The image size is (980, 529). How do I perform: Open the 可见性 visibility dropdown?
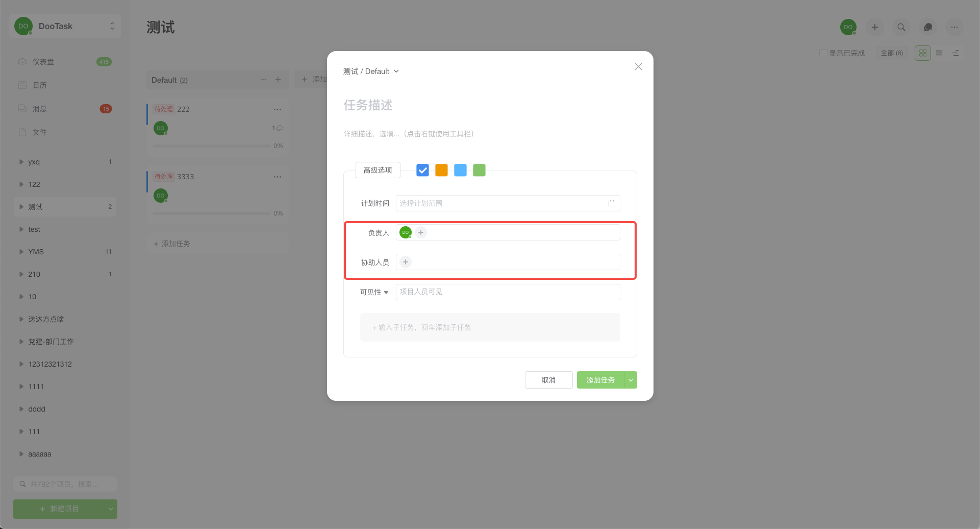tap(374, 292)
